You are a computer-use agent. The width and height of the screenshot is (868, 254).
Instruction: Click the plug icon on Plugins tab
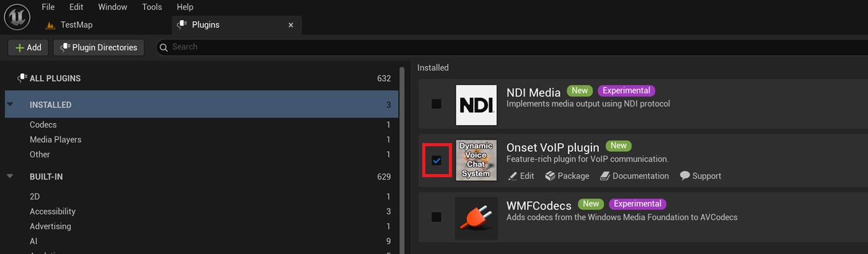point(182,25)
